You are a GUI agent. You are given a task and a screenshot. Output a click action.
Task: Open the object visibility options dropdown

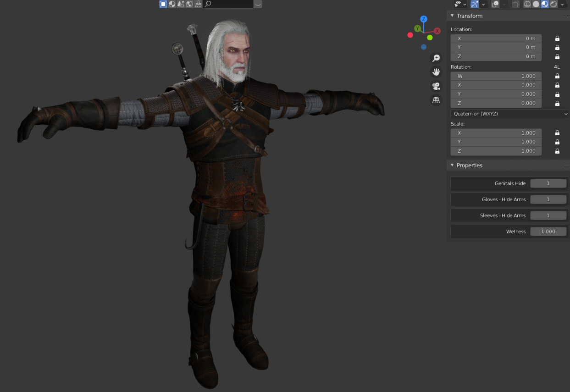[x=465, y=4]
